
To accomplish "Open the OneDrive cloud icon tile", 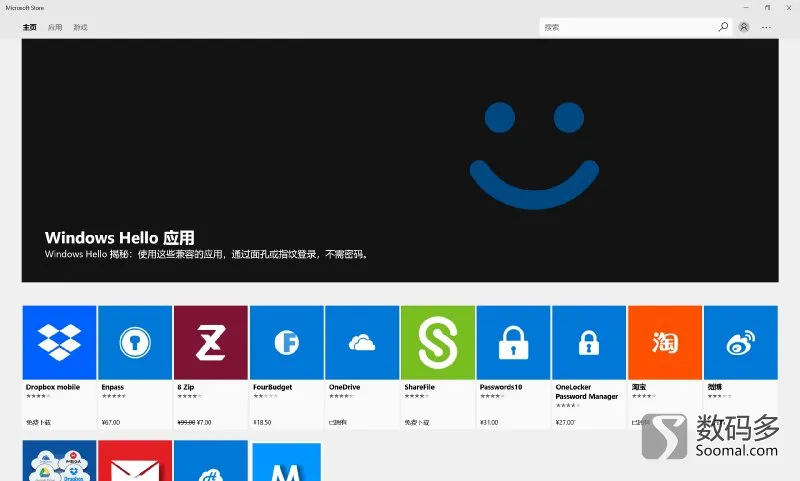I will (362, 342).
